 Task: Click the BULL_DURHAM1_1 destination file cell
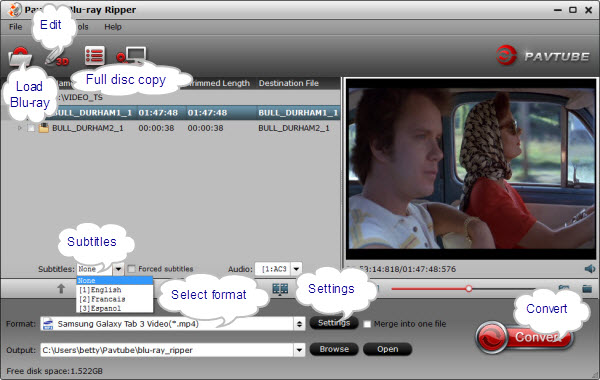pyautogui.click(x=298, y=113)
